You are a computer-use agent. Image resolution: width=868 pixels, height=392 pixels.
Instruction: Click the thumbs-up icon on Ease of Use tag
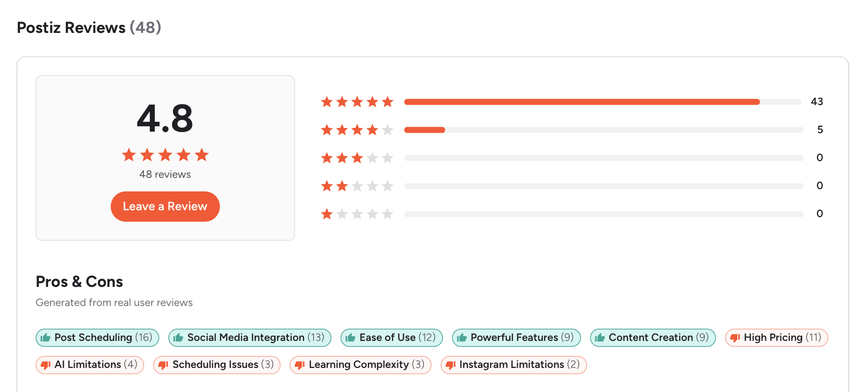coord(351,337)
